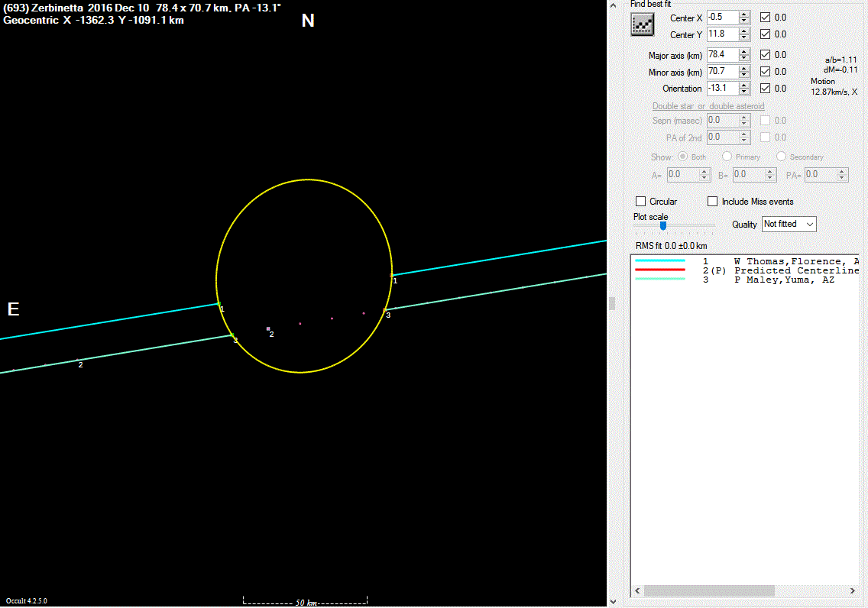Click the Sepn (masec) value field

point(722,120)
